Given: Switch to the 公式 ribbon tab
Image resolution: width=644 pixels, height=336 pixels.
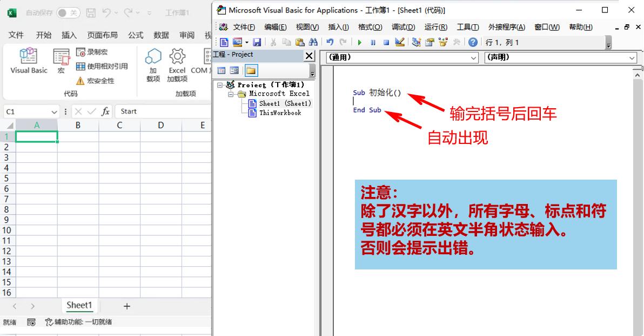Looking at the screenshot, I should [136, 35].
